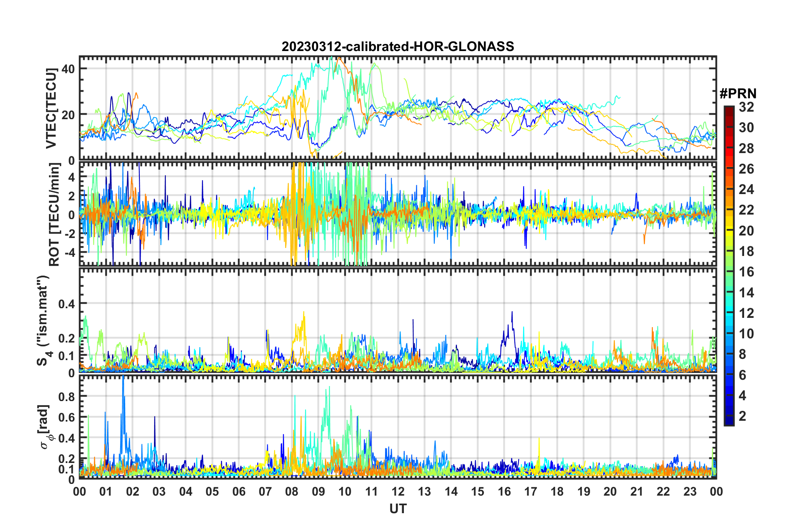Click the "16" label beside the colorbar
Image resolution: width=796 pixels, height=532 pixels.
coord(746,272)
